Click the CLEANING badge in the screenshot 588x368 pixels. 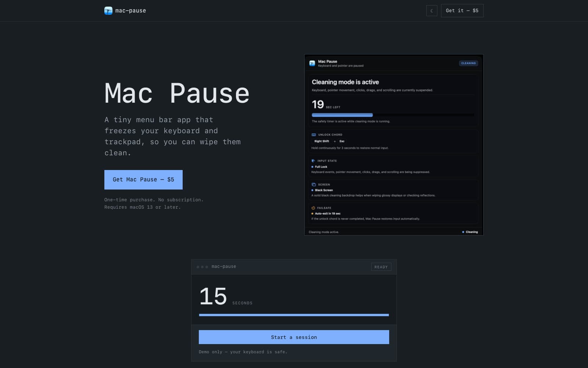click(469, 63)
